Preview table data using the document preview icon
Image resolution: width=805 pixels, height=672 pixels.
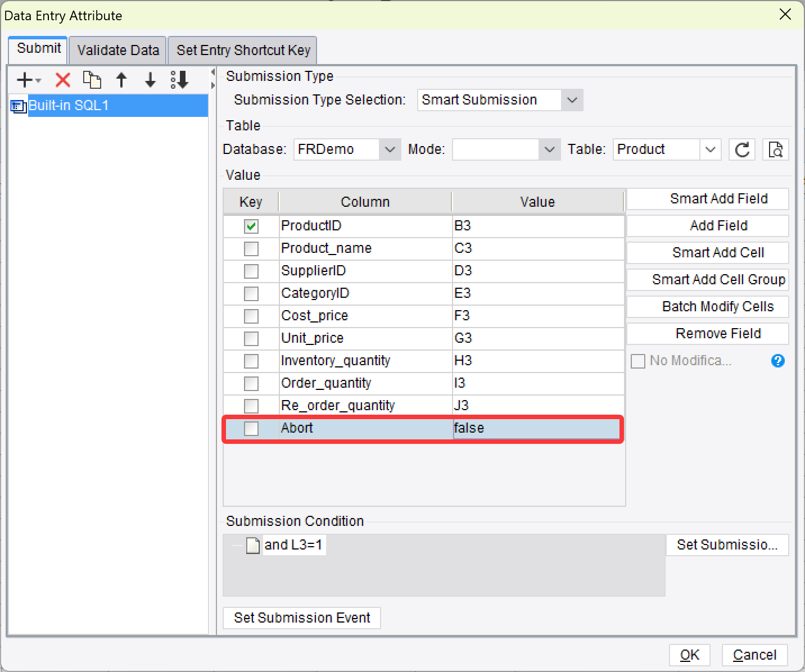(x=775, y=149)
